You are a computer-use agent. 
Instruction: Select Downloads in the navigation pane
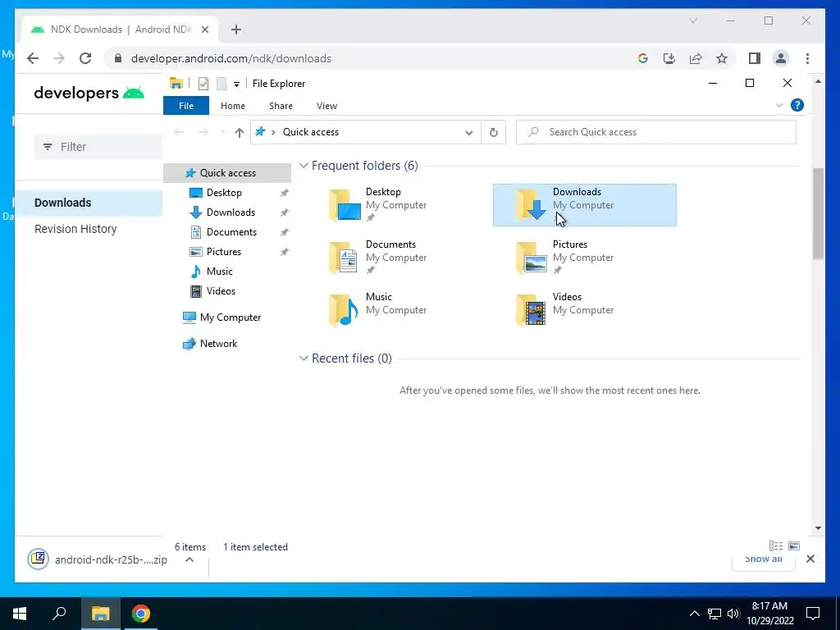point(231,212)
